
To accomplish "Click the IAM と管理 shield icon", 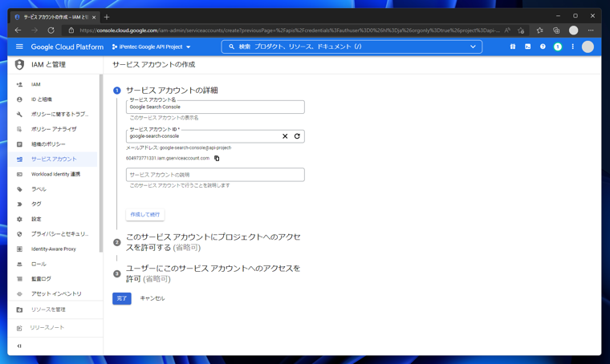I will [19, 64].
